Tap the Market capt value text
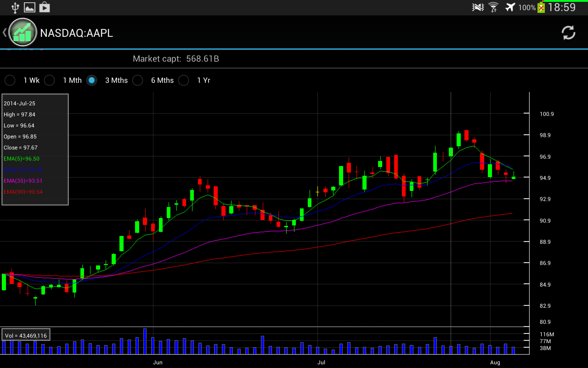 coord(203,59)
